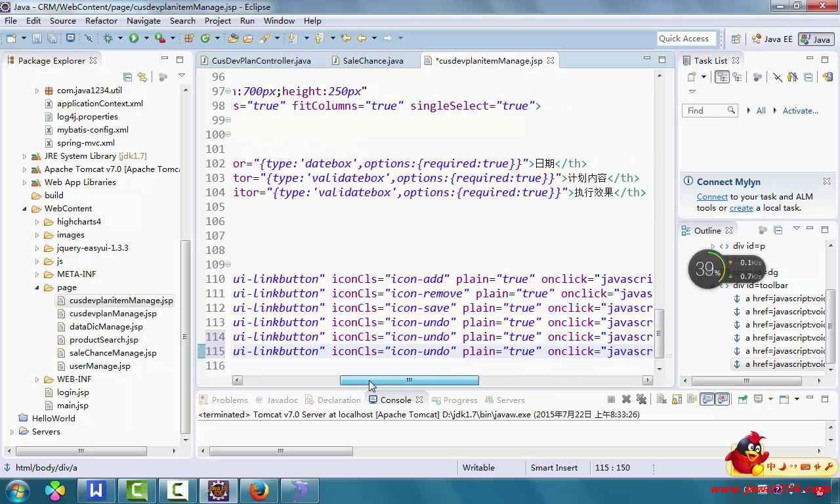Click the Activate... link in Task List
The image size is (840, 504).
tap(800, 110)
